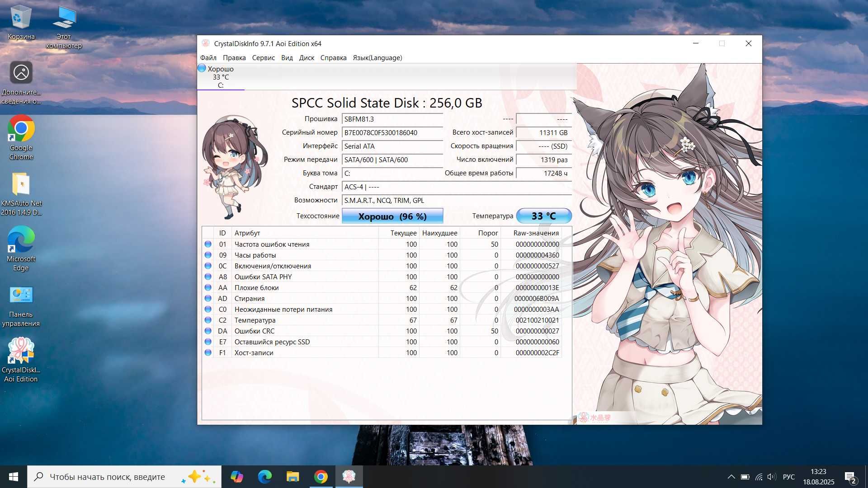Click the Этот компьютер desktop icon

pyautogui.click(x=64, y=27)
